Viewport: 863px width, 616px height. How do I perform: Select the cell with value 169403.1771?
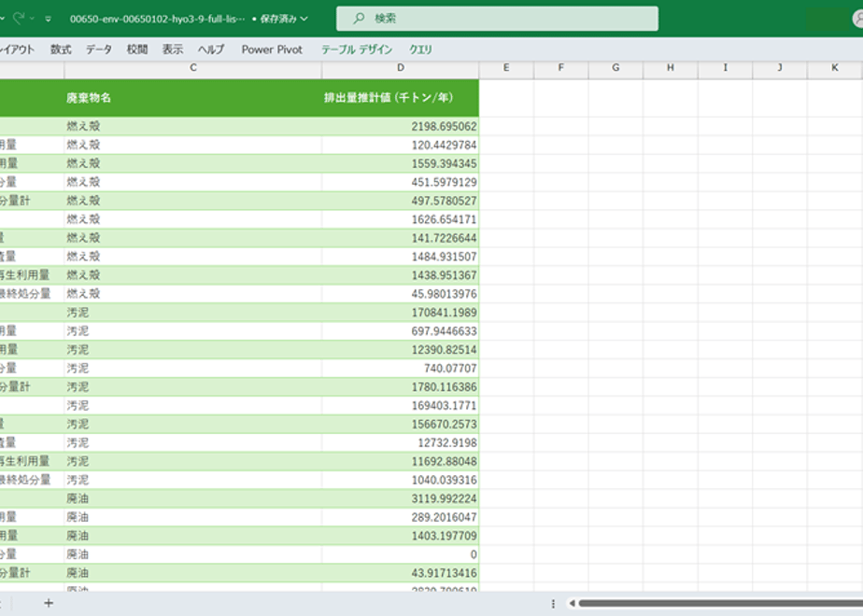[x=400, y=405]
